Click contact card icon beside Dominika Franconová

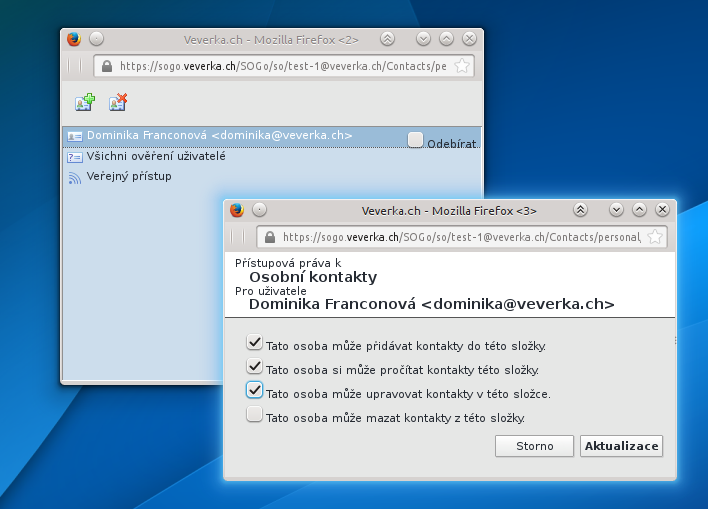[x=75, y=136]
